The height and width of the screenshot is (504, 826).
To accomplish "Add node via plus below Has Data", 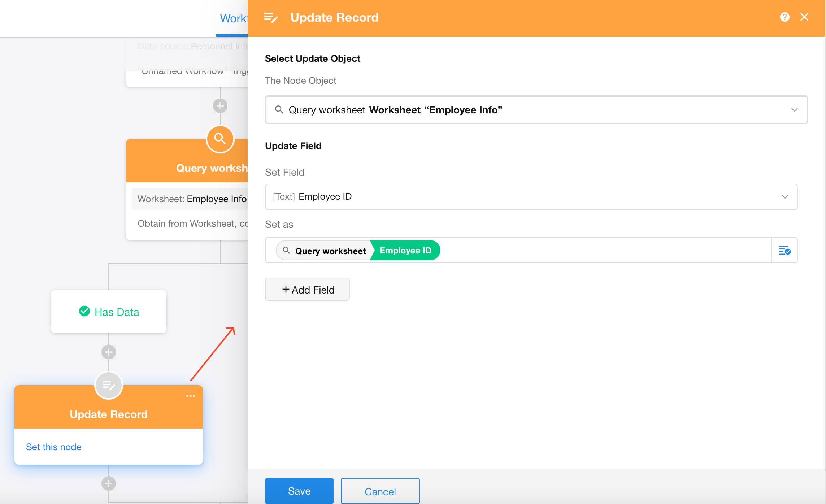I will coord(108,352).
